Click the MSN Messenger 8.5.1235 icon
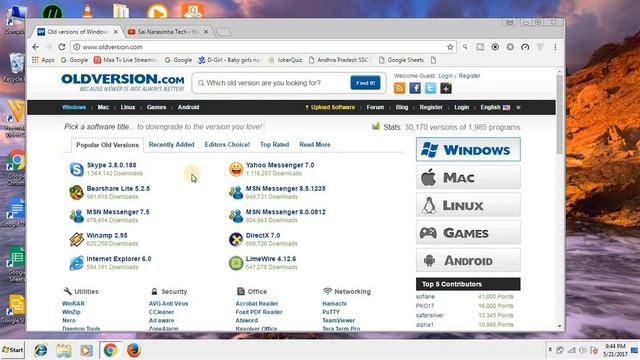This screenshot has height=360, width=640. point(236,192)
